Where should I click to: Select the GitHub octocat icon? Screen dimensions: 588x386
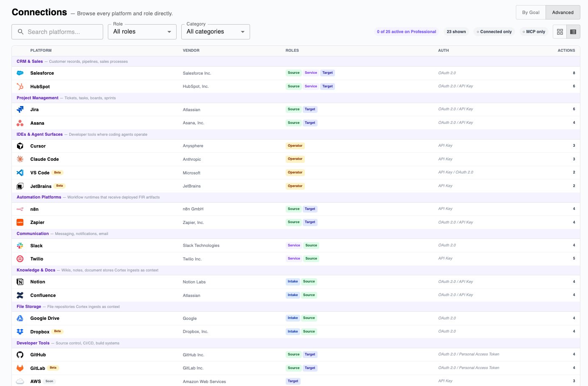click(x=20, y=354)
